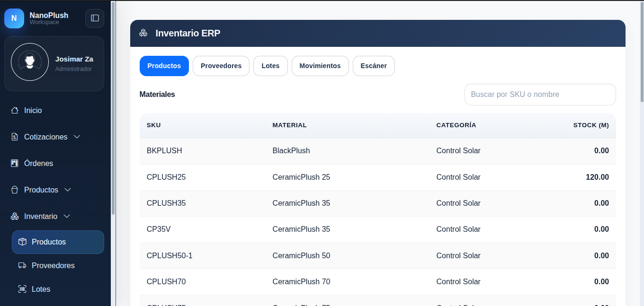Open Lotes in the sidebar submenu
The width and height of the screenshot is (644, 306).
point(41,289)
